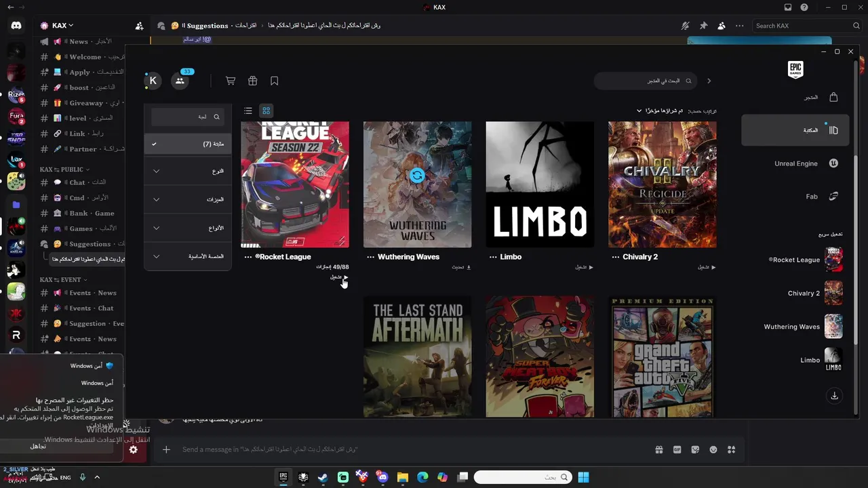Viewport: 868px width, 488px height.
Task: Open the Giveaway channel in Discord
Action: (x=81, y=103)
